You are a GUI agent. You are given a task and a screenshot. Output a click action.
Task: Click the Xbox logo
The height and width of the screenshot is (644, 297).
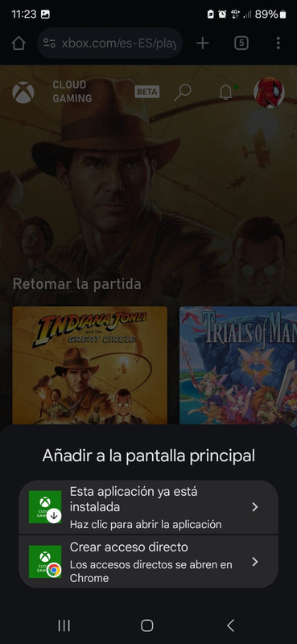pyautogui.click(x=23, y=92)
